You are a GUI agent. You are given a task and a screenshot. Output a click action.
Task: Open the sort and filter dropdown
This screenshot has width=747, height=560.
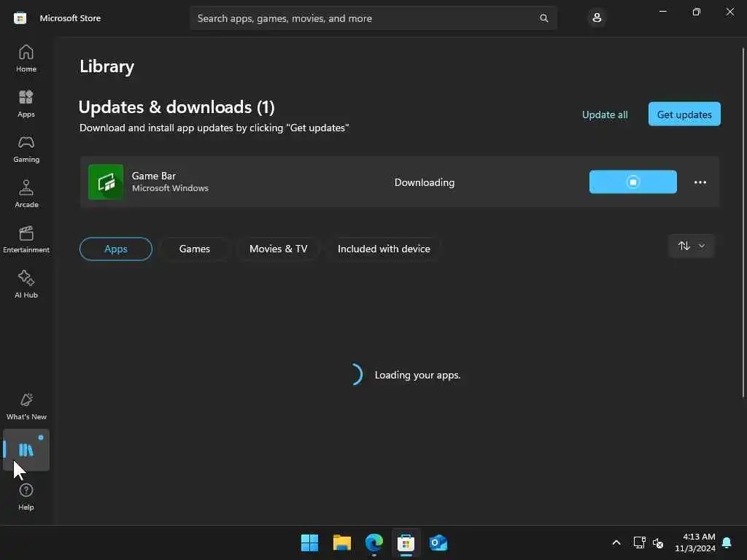coord(692,246)
